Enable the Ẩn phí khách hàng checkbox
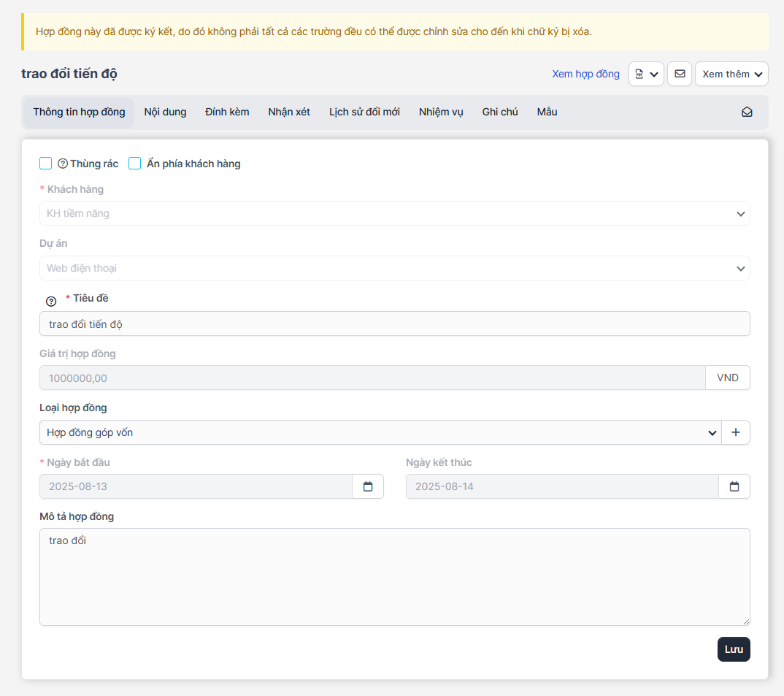 click(135, 164)
